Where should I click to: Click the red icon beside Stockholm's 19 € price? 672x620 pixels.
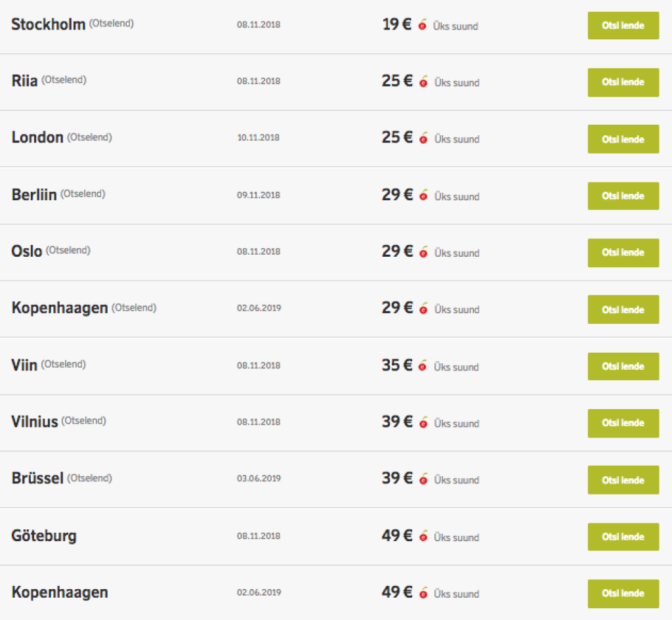click(423, 26)
